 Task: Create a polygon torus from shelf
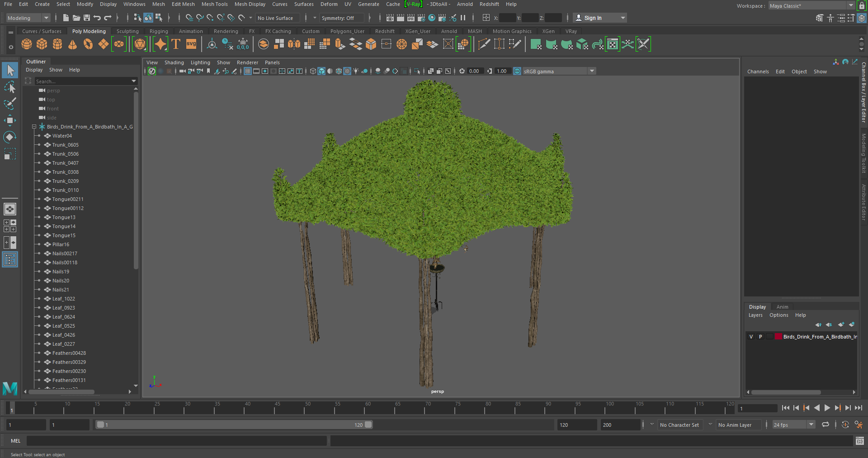pyautogui.click(x=88, y=44)
